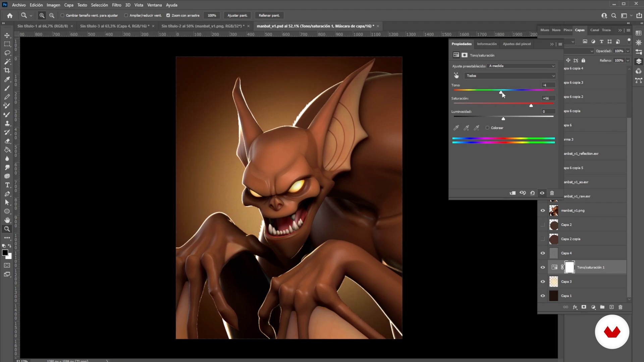Hide the Tono/saturación 1 layer

(543, 267)
